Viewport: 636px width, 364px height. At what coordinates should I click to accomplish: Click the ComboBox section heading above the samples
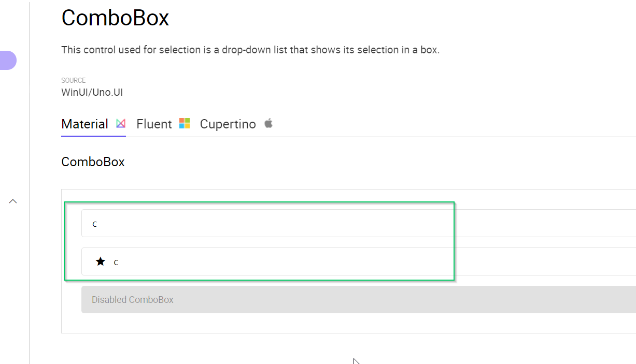click(x=93, y=162)
